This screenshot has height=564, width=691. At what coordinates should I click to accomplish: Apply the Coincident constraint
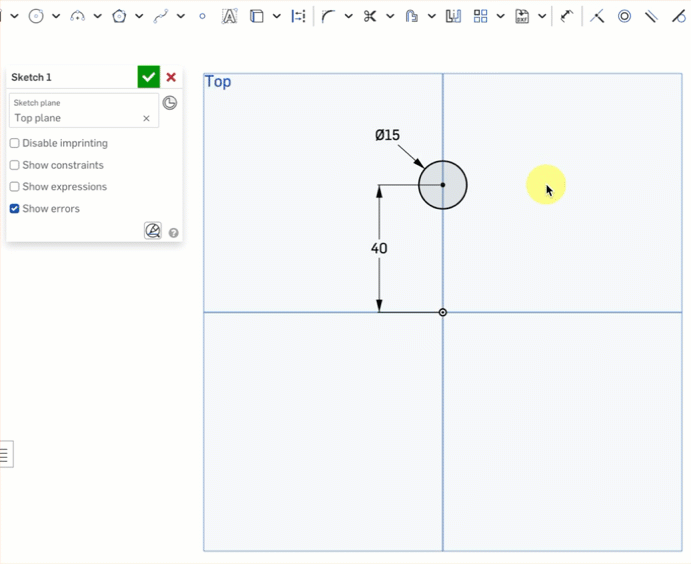click(x=597, y=16)
